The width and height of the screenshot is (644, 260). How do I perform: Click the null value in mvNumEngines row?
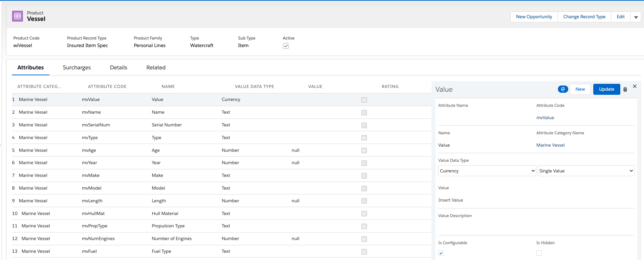295,238
